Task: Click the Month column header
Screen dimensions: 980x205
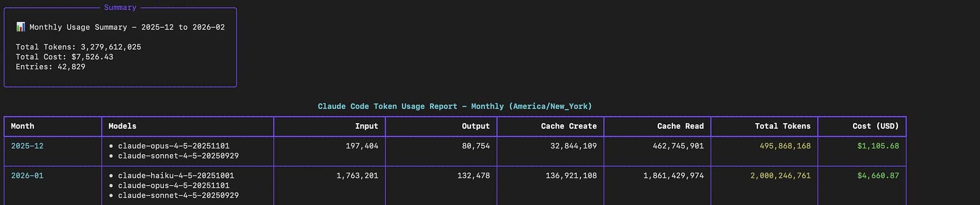Action: [22, 126]
